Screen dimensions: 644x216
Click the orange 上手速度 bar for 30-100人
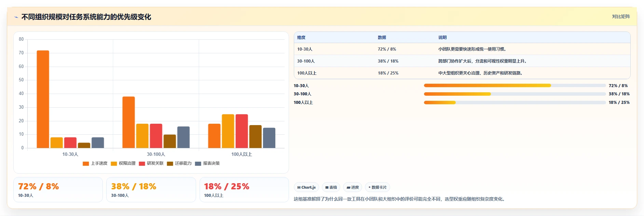129,122
